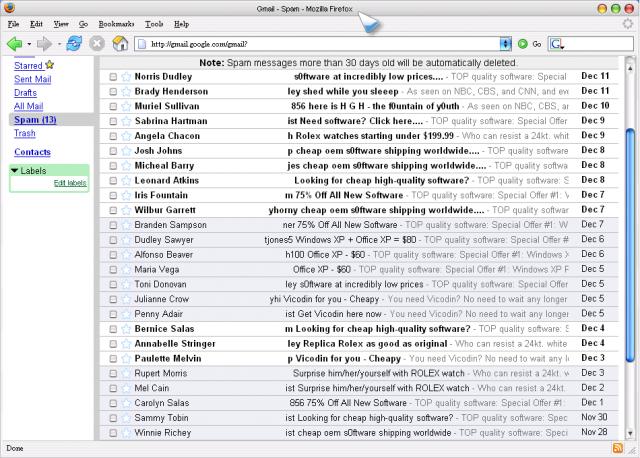
Task: Click the Firefox logo in title bar
Action: pyautogui.click(x=9, y=8)
